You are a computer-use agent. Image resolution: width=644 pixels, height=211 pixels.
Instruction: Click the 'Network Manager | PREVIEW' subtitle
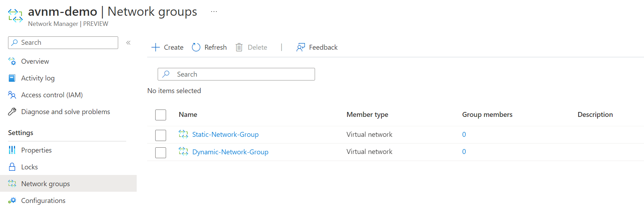68,24
